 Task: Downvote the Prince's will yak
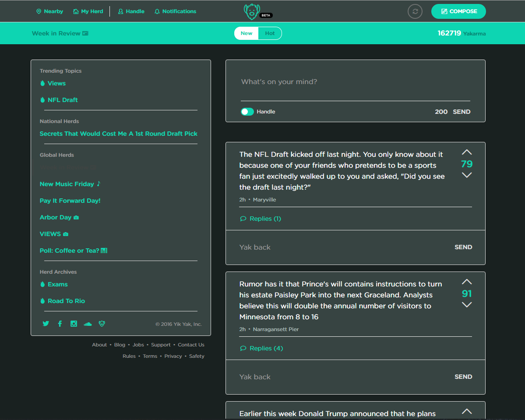tap(467, 305)
